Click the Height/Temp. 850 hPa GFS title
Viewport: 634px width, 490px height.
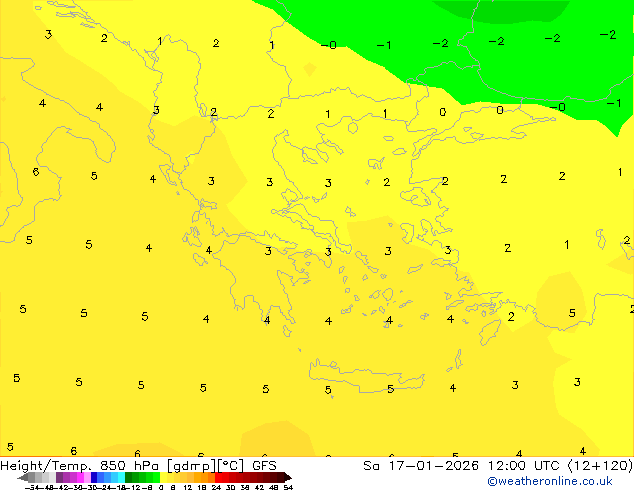(x=138, y=466)
